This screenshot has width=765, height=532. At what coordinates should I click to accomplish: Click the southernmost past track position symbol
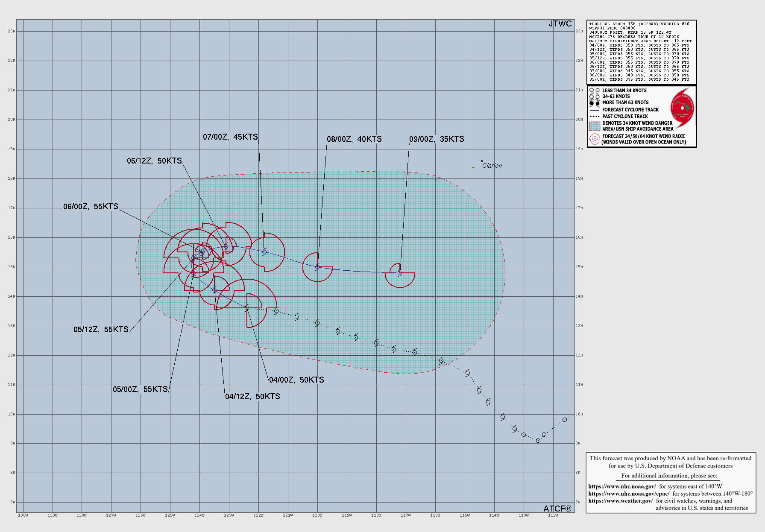(538, 440)
